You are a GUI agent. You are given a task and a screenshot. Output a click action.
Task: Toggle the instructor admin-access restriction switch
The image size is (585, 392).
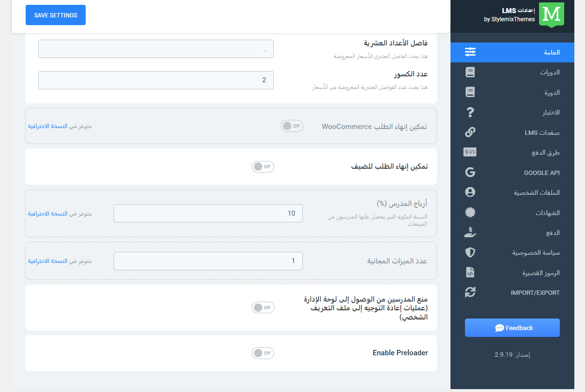click(x=263, y=307)
